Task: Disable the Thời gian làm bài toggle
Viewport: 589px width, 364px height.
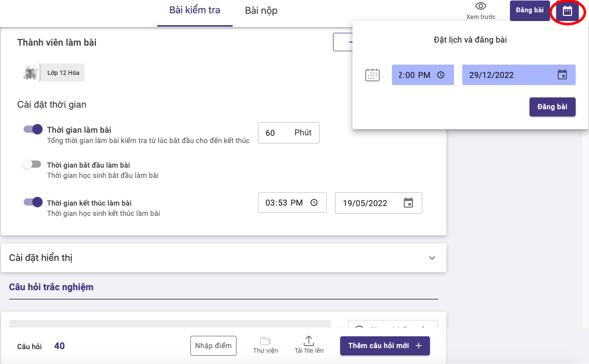Action: coord(32,129)
